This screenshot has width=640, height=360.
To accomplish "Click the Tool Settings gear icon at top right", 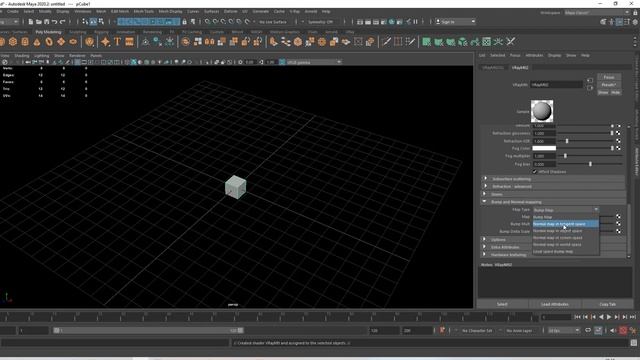I will [x=635, y=22].
